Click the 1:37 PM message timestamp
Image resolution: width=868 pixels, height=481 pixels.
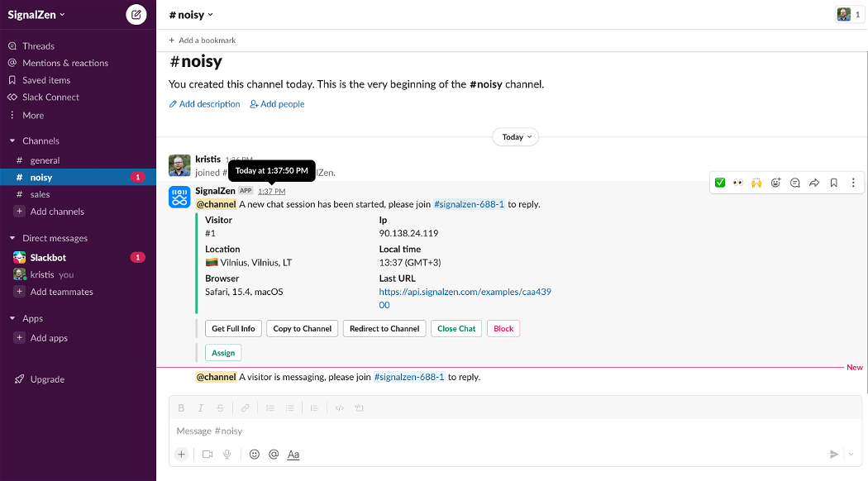(x=272, y=192)
